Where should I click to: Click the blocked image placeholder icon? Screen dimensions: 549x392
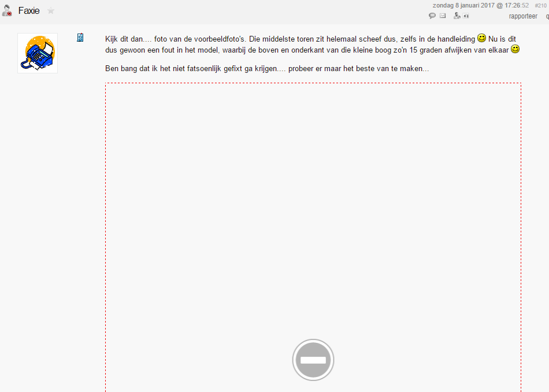click(x=313, y=360)
